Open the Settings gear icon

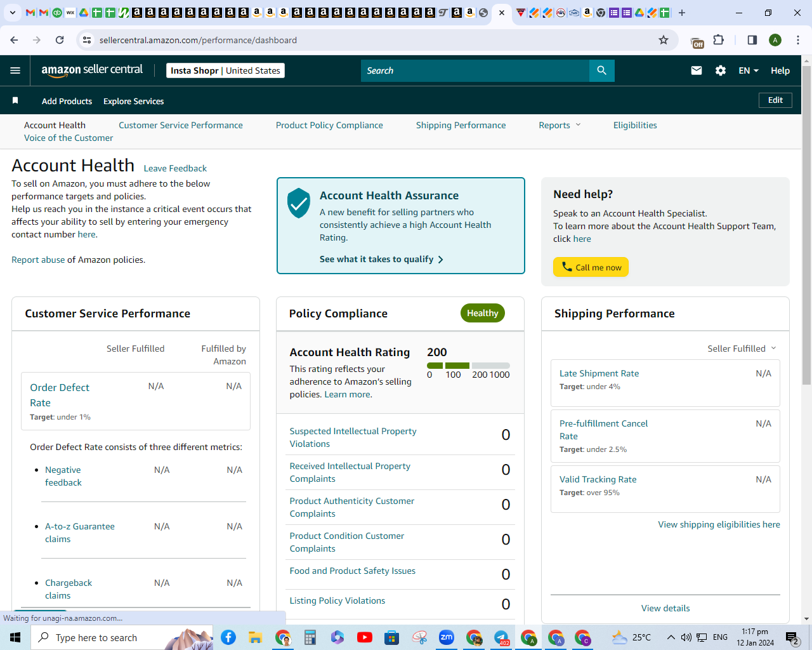click(721, 70)
